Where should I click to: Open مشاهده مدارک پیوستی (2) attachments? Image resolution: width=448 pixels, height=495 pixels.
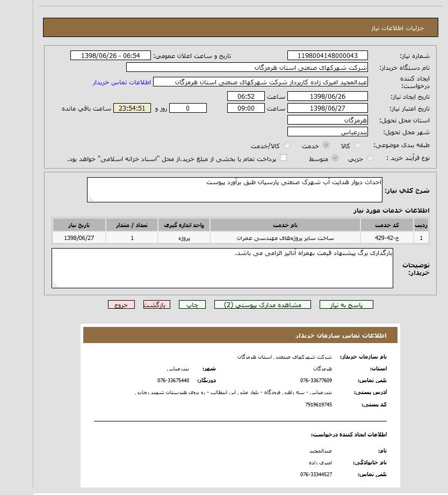click(x=263, y=304)
